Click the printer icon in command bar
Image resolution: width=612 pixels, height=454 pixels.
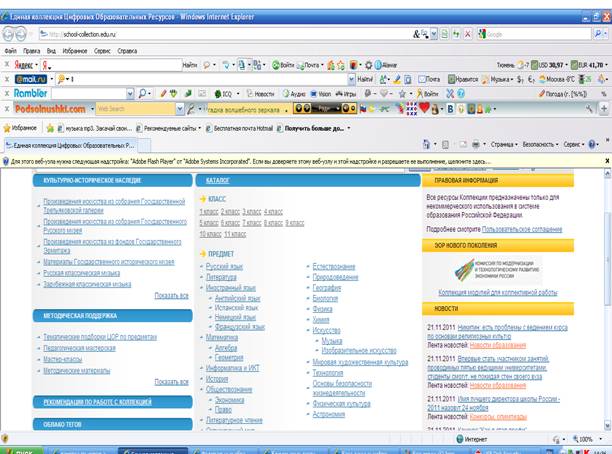point(476,144)
